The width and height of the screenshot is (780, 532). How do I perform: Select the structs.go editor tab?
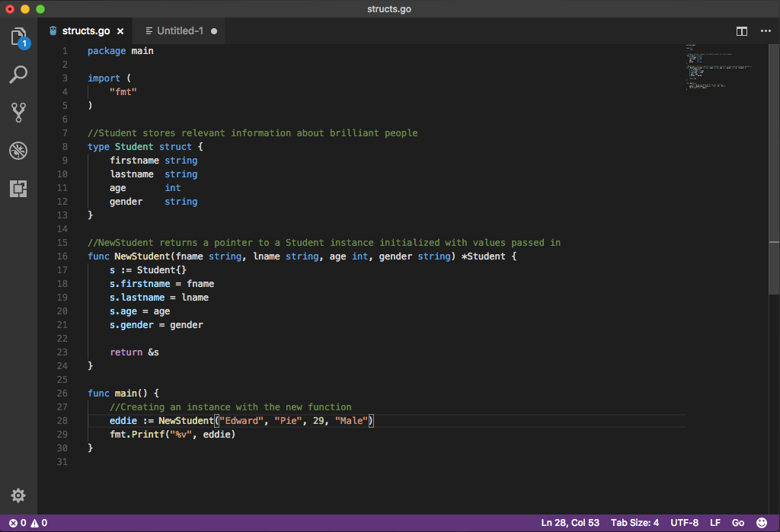tap(85, 31)
